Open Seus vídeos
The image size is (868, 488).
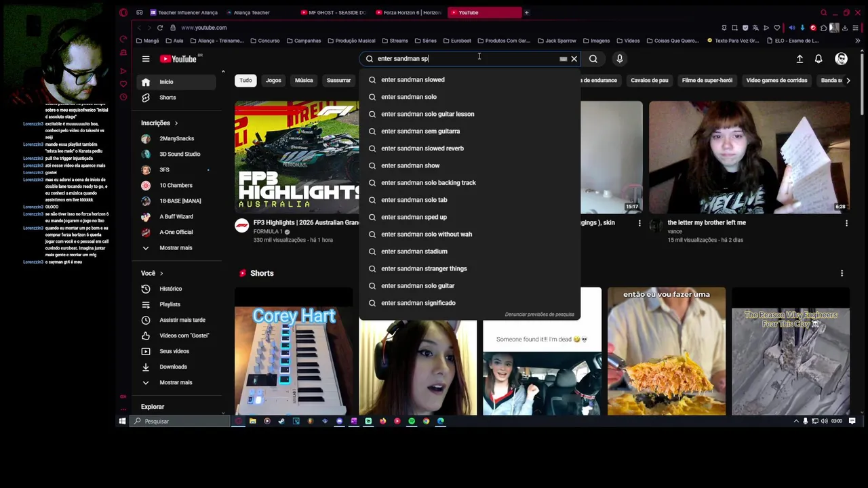coord(178,351)
